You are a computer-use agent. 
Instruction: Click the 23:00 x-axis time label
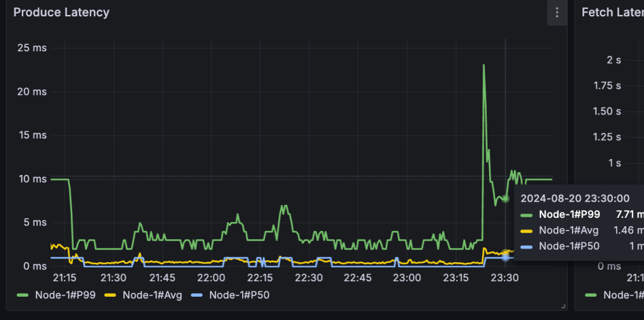click(407, 278)
